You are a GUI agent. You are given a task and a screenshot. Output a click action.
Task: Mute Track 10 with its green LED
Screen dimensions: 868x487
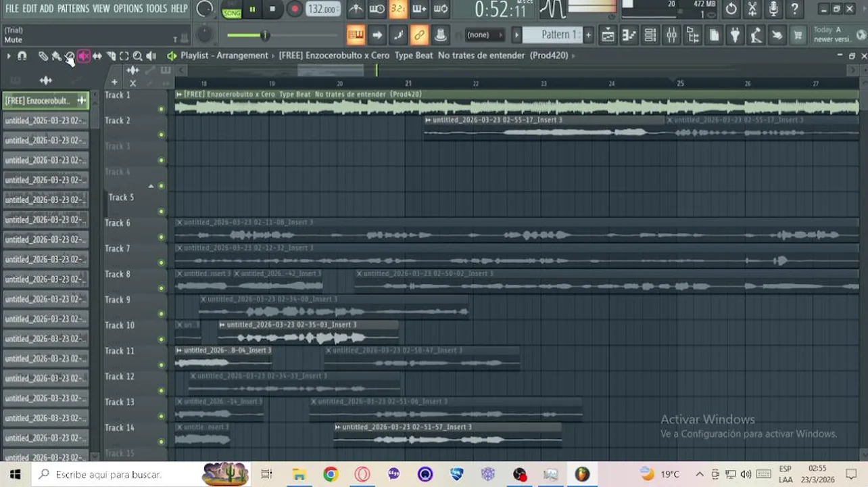(161, 340)
